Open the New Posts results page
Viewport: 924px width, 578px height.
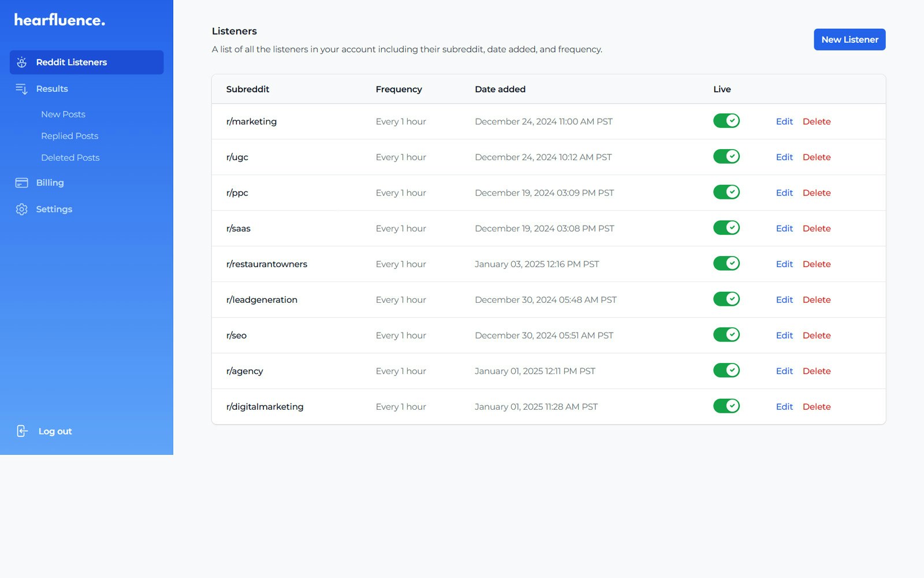point(63,114)
